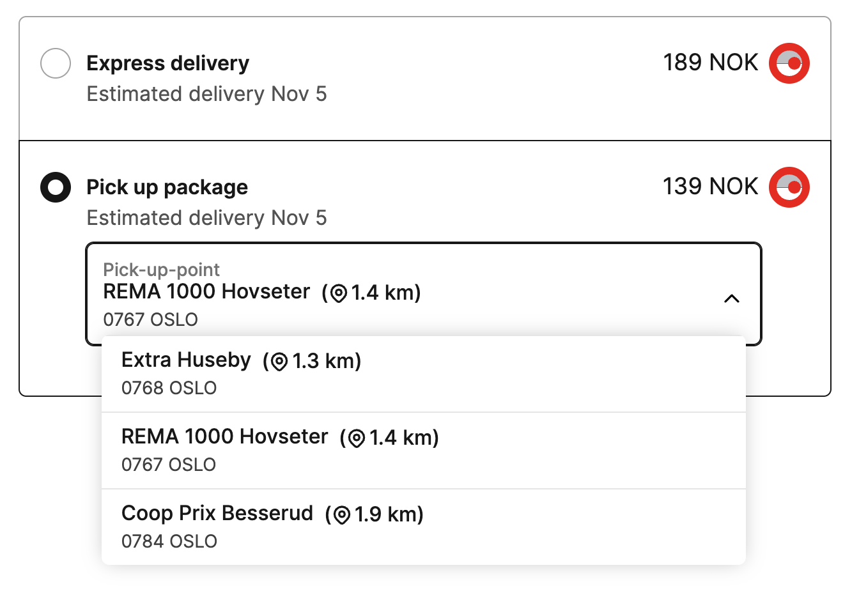
Task: Select the Express delivery radio button
Action: [x=56, y=63]
